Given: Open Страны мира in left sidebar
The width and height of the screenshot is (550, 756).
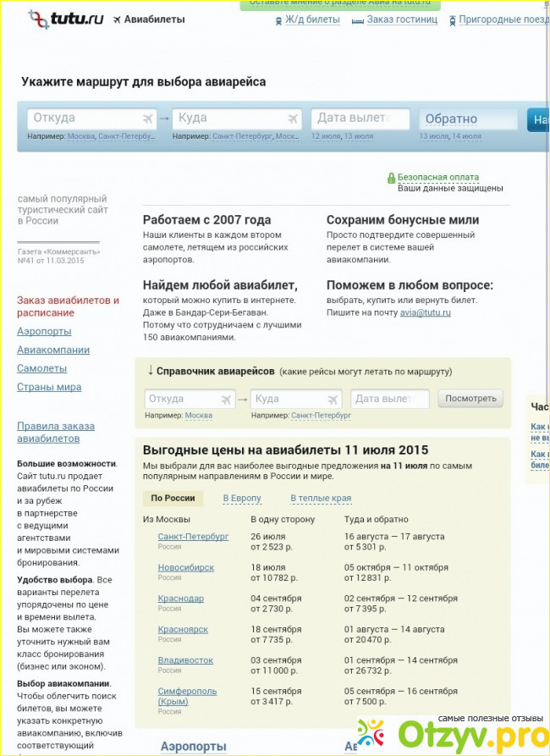Looking at the screenshot, I should tap(49, 387).
